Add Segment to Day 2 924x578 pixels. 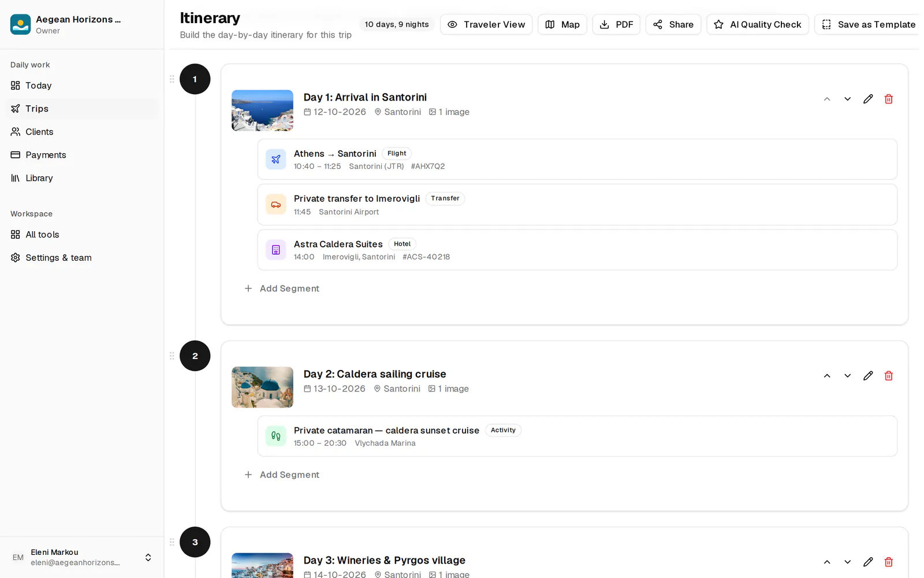[x=282, y=475]
